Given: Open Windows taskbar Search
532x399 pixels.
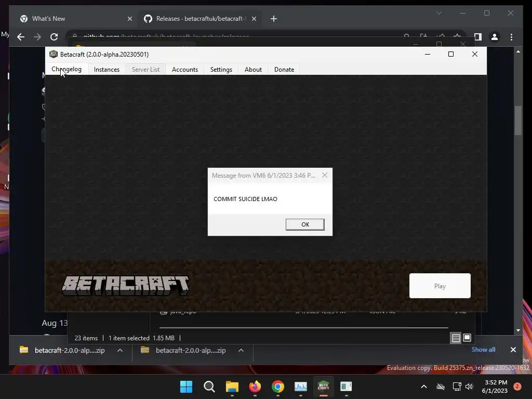Looking at the screenshot, I should [x=209, y=387].
